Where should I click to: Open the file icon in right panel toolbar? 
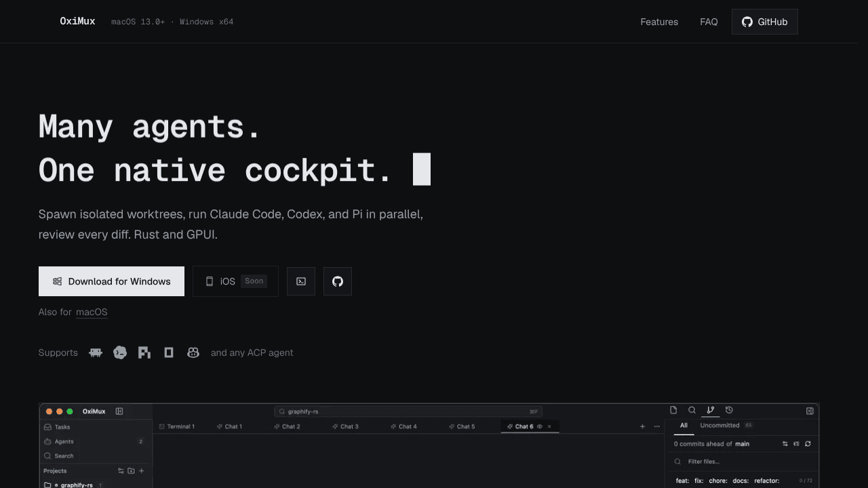(673, 410)
